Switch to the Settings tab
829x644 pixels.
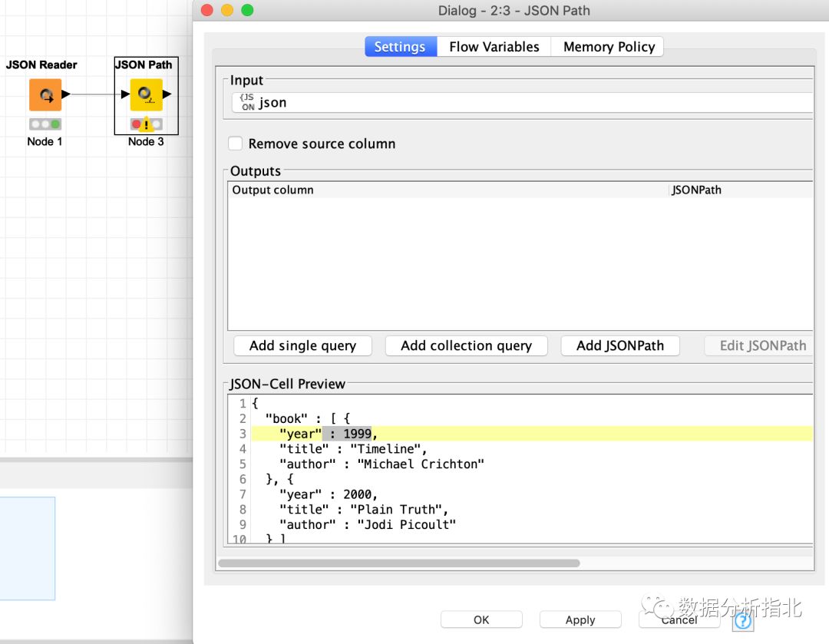tap(401, 47)
